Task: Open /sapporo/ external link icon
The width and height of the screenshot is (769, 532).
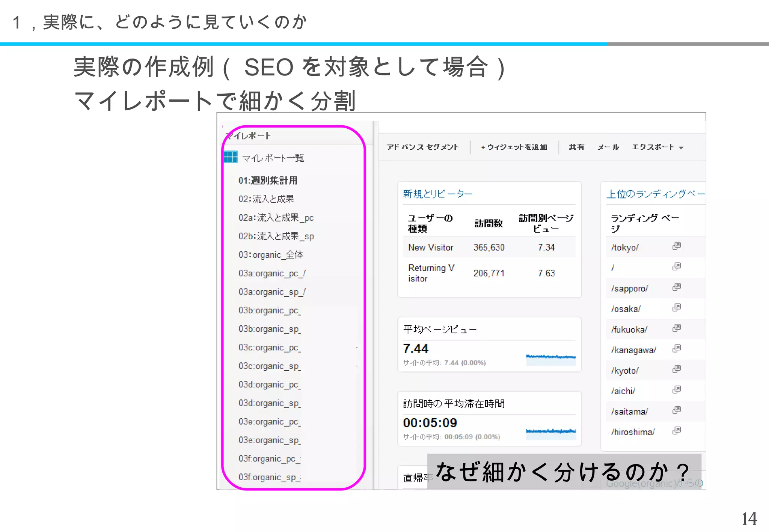Action: [x=676, y=287]
